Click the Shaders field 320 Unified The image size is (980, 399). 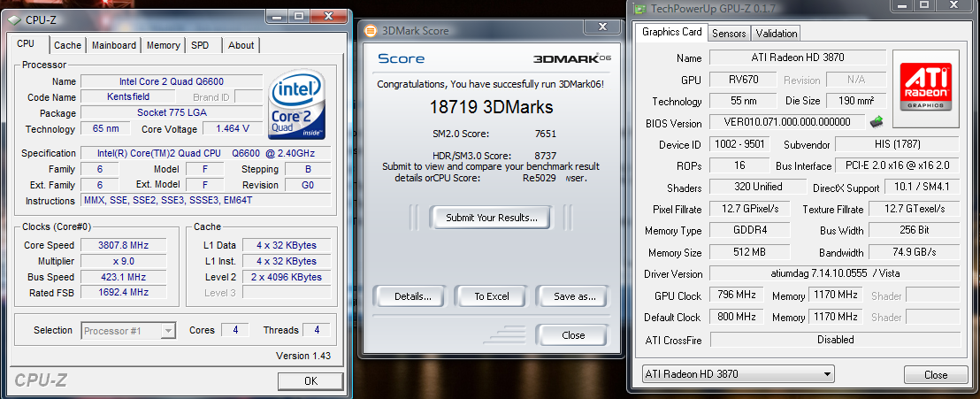click(x=758, y=187)
